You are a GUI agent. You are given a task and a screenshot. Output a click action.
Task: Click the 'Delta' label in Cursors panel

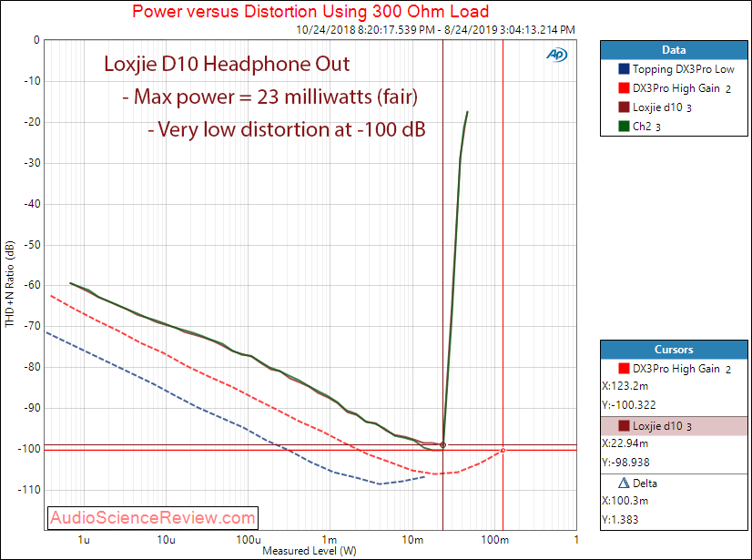[x=645, y=484]
